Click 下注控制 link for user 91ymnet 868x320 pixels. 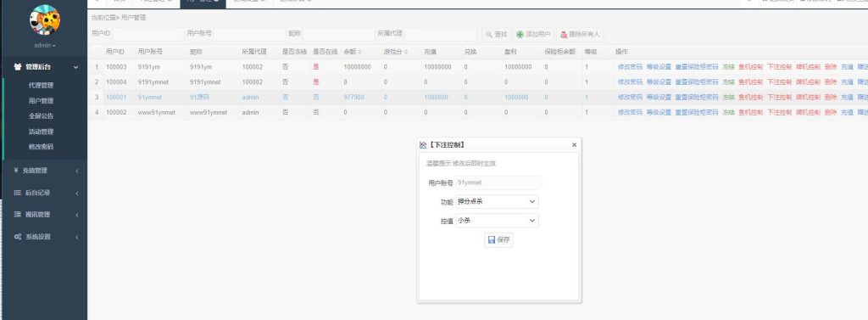780,97
